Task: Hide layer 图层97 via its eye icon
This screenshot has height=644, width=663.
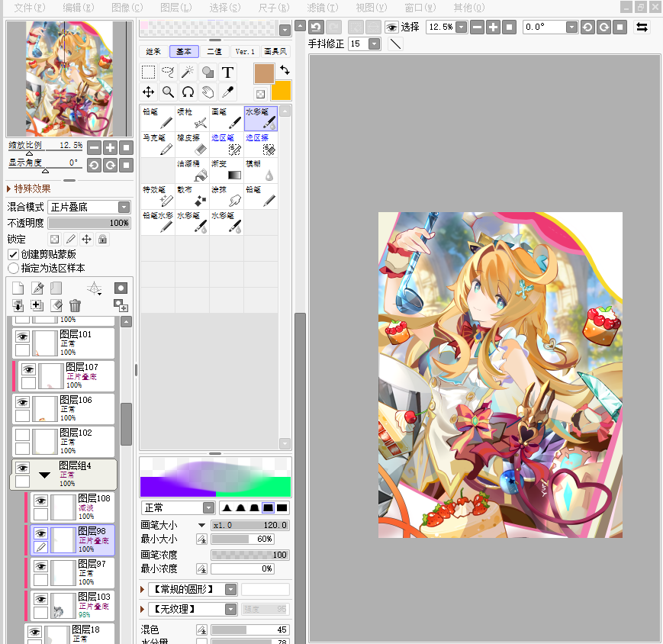Action: click(40, 566)
